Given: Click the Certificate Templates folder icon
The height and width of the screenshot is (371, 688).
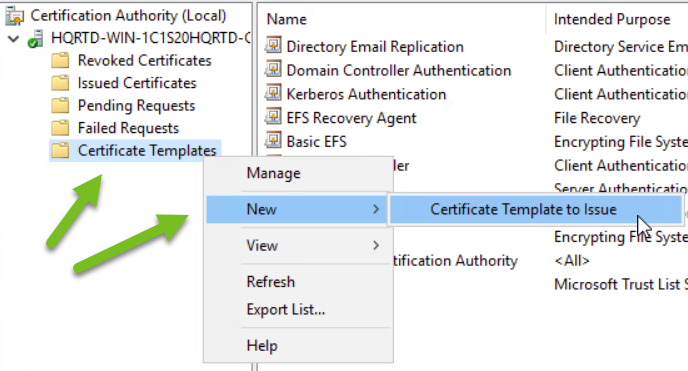Looking at the screenshot, I should 60,150.
